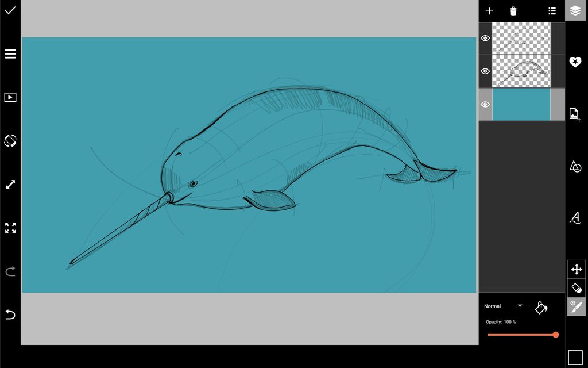Select the diagonal resize arrow icon
Screen dimensions: 588x368
coord(10,185)
